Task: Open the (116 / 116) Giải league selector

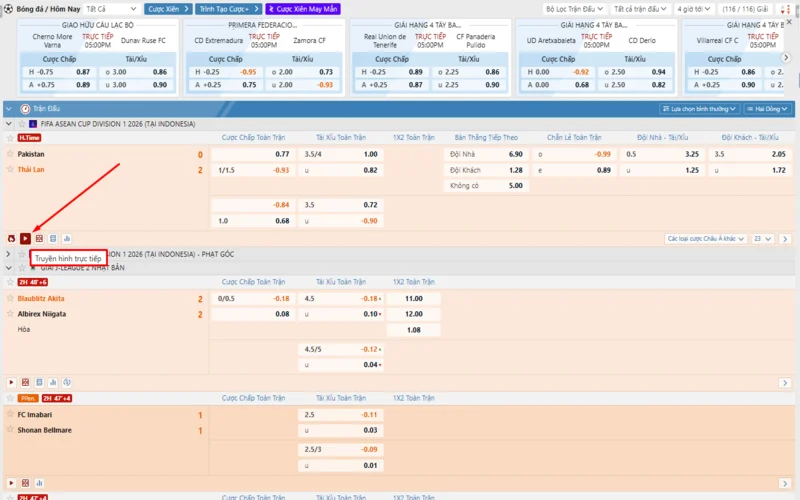Action: tap(745, 9)
